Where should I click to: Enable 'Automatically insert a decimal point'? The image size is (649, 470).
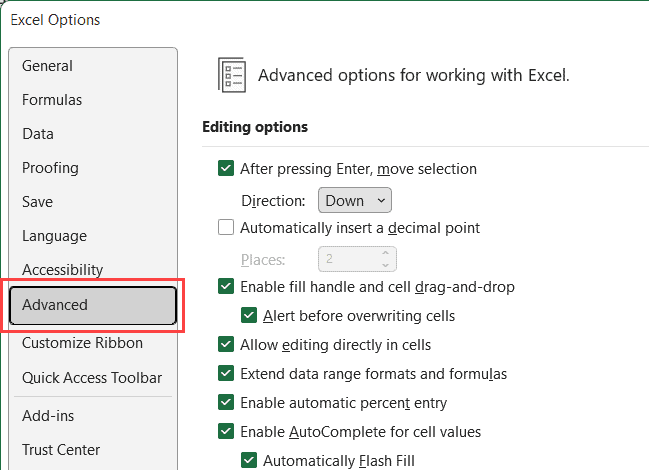click(226, 228)
